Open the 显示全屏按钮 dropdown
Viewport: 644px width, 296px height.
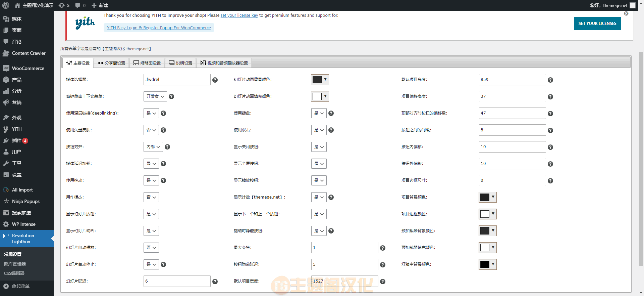(x=319, y=164)
